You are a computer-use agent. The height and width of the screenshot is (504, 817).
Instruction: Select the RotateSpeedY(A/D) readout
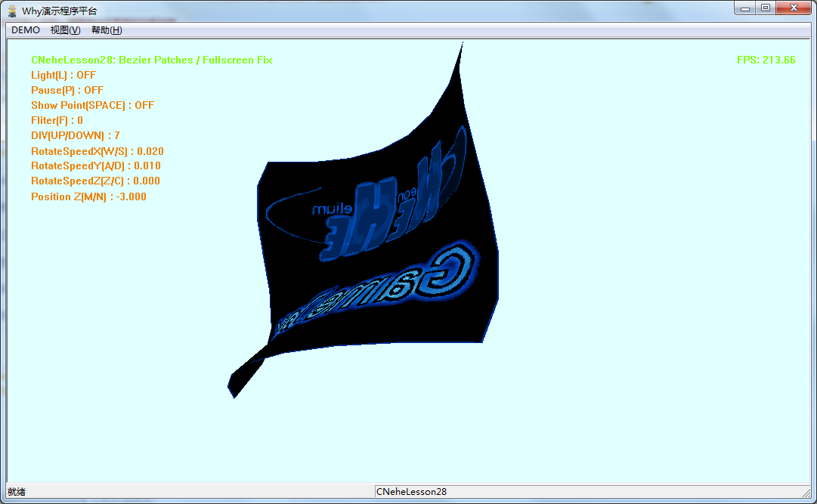[x=96, y=165]
